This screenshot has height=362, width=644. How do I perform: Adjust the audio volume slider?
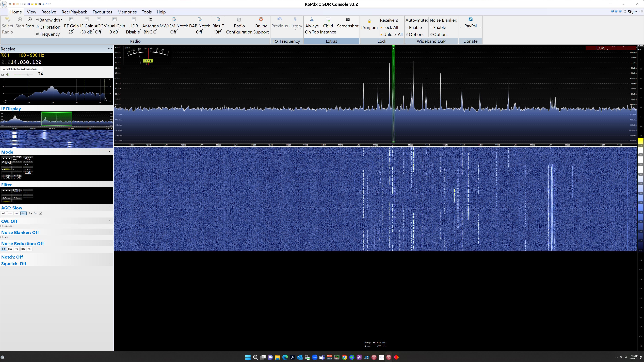pos(28,75)
